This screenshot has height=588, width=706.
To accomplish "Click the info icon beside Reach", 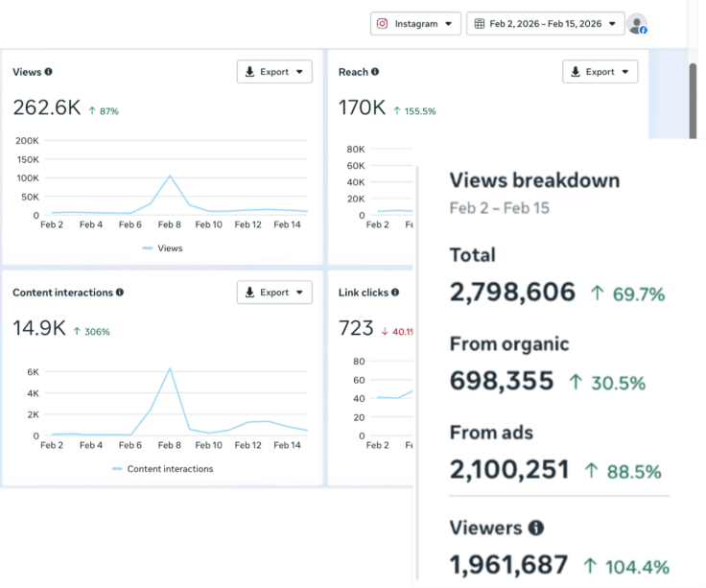I will pyautogui.click(x=375, y=72).
